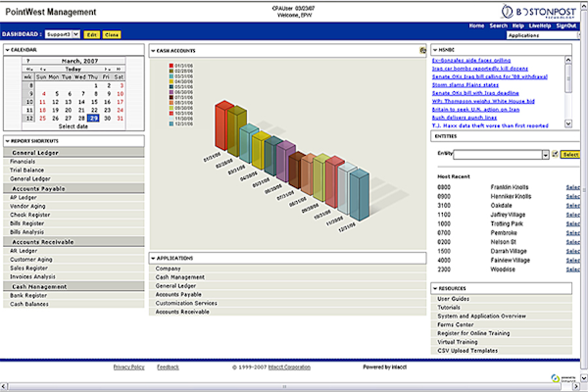
Task: Select March 29 on the calendar
Action: click(93, 119)
